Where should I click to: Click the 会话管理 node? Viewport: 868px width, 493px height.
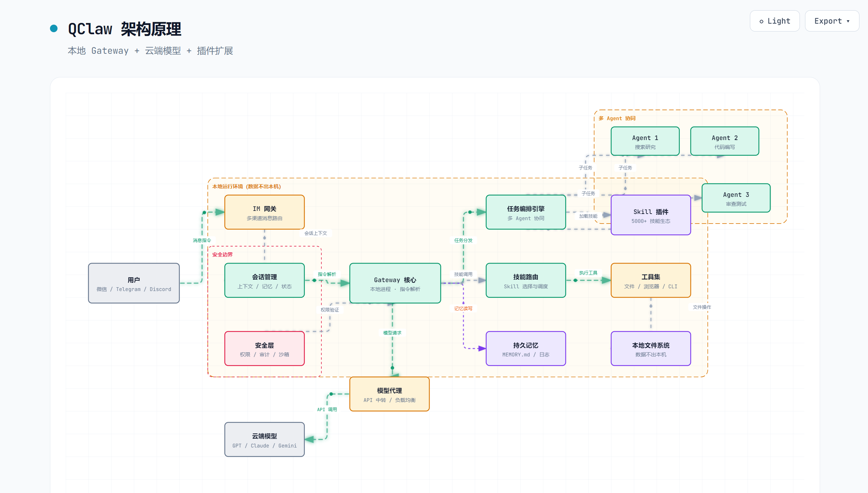tap(265, 280)
